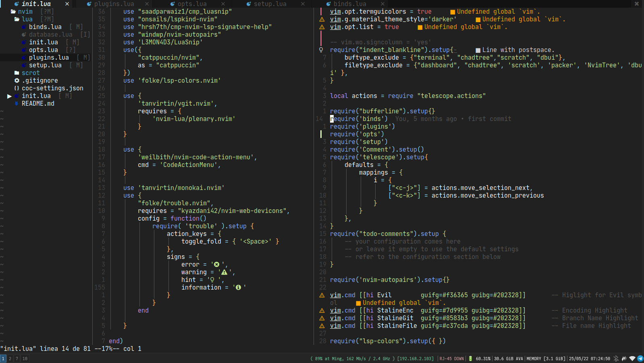Click the close icon at the tabline's right end
Viewport: 644px width, 363px height.
click(637, 4)
